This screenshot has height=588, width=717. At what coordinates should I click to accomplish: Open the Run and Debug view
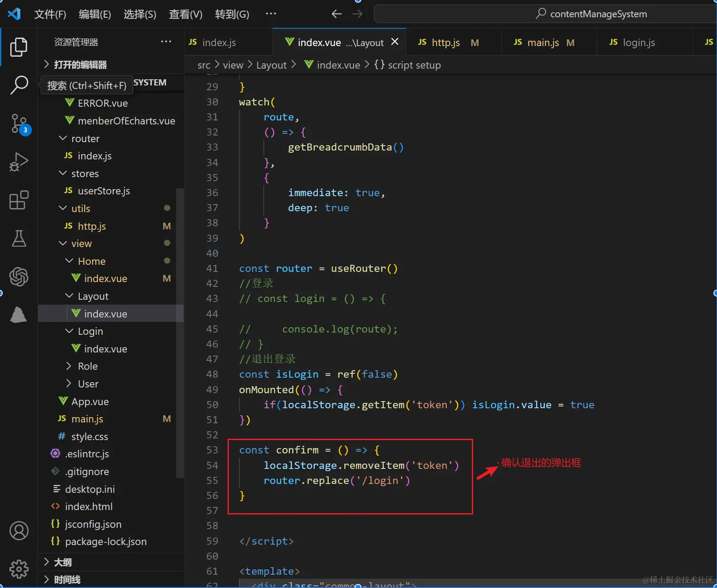(19, 162)
